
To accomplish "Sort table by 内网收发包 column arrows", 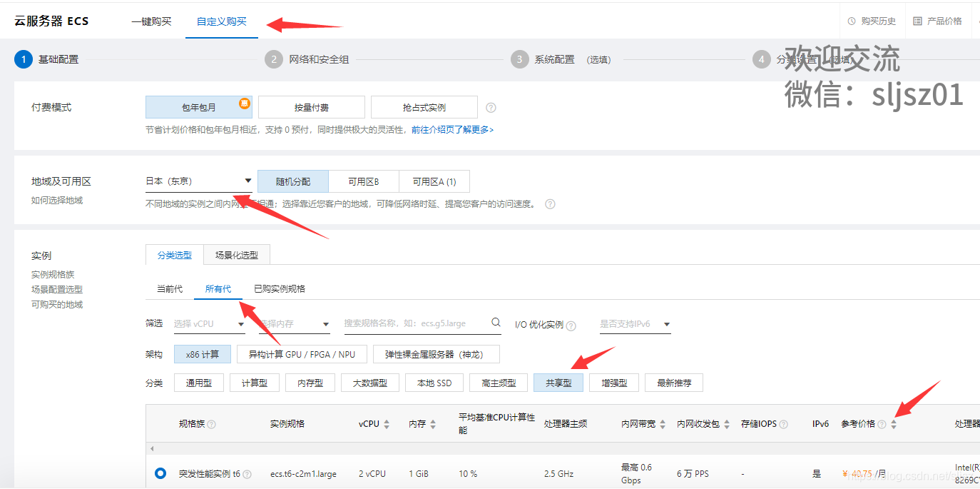I will 726,424.
